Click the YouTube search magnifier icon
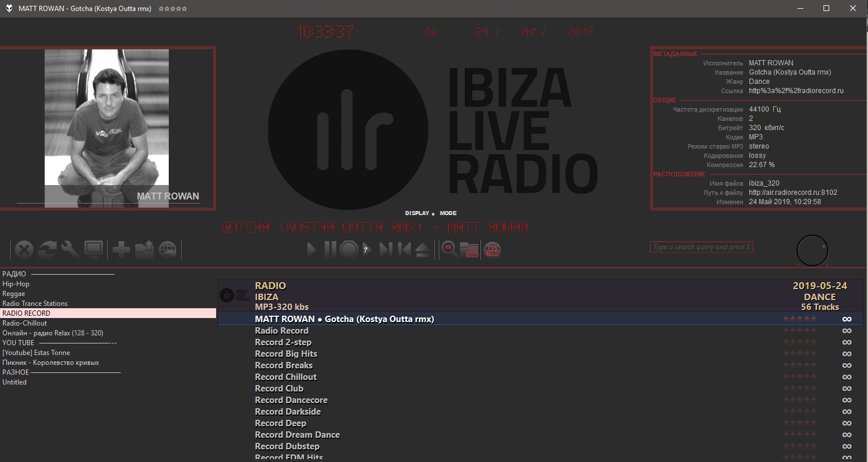Screen dimensions: 868x462 pyautogui.click(x=449, y=249)
